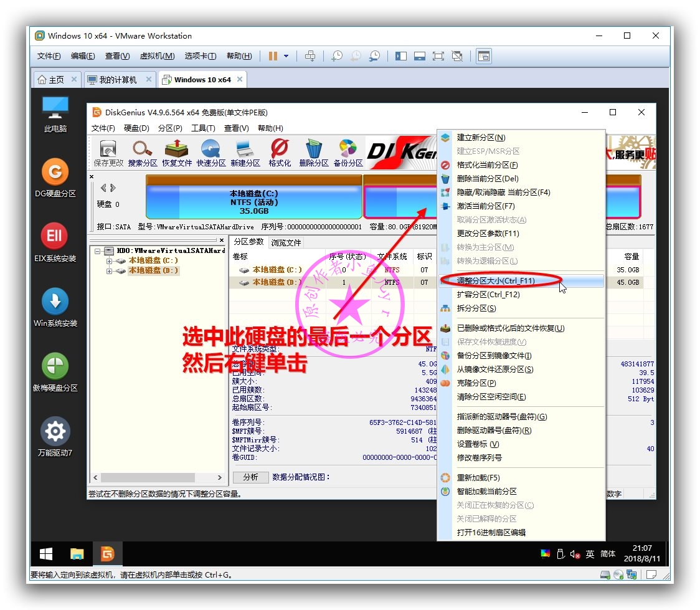Open the Windows Start menu

click(x=45, y=553)
